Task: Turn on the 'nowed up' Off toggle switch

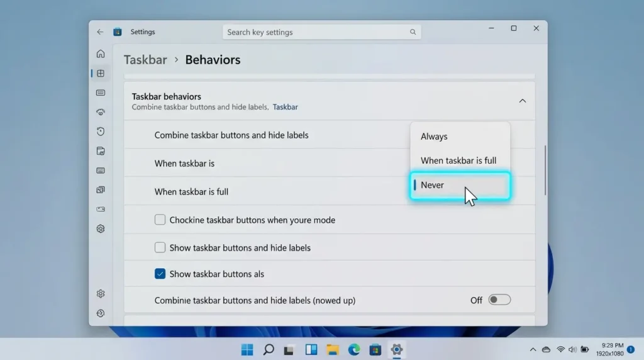Action: [499, 300]
